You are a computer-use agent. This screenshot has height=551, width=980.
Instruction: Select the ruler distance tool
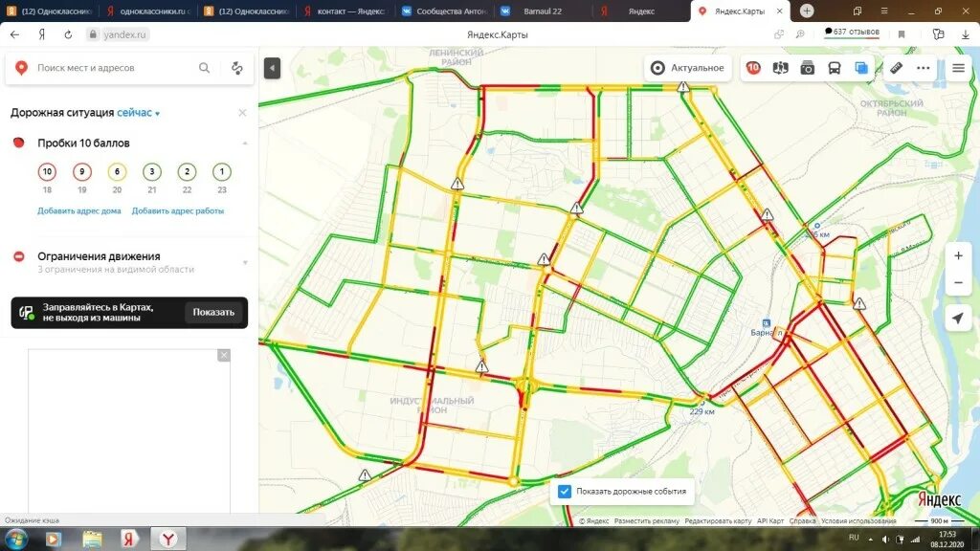click(x=896, y=68)
